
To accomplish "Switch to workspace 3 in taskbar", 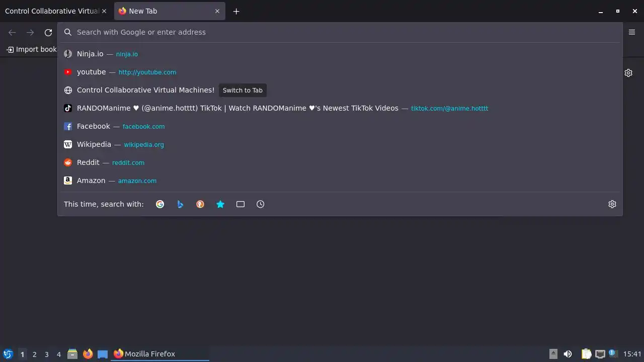I will (x=46, y=354).
